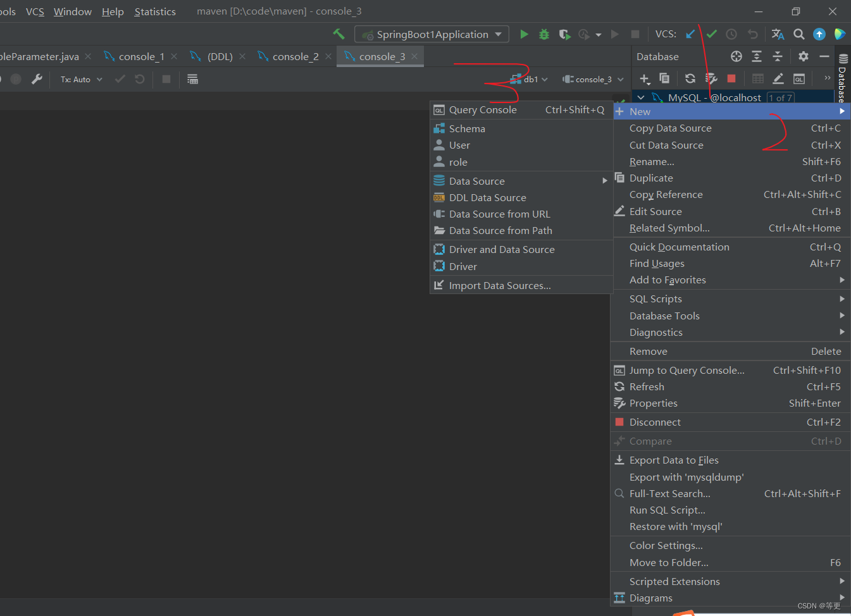Open VCS history clock icon
Viewport: 851px width, 616px height.
pyautogui.click(x=731, y=34)
